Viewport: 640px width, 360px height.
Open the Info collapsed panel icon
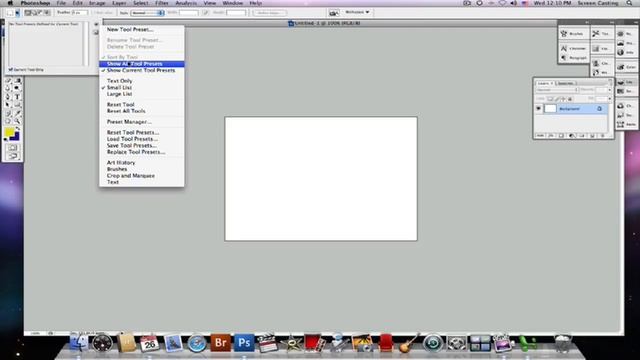[620, 52]
